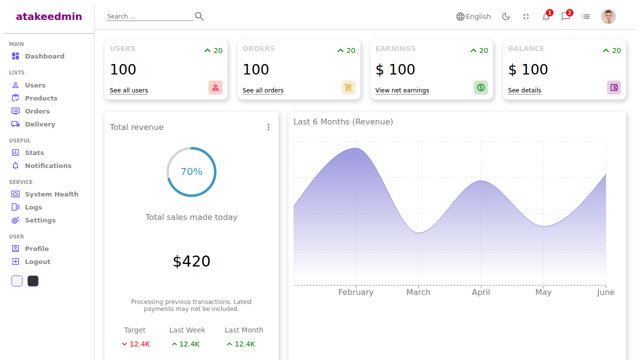Click the Earnings card $ 100 amount
The height and width of the screenshot is (360, 640).
point(395,69)
